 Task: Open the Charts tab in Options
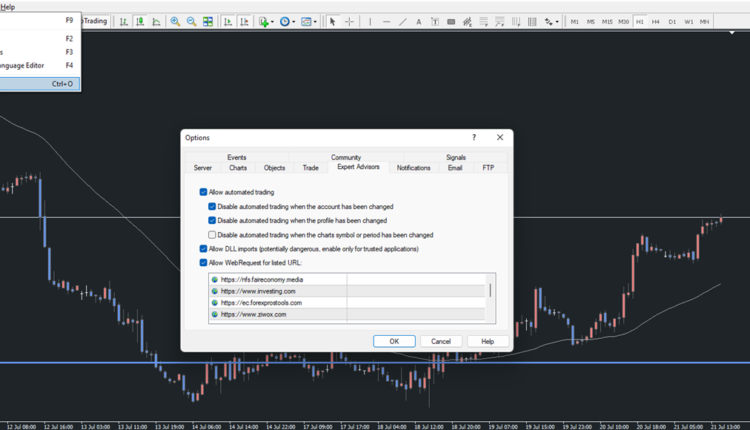(x=238, y=168)
